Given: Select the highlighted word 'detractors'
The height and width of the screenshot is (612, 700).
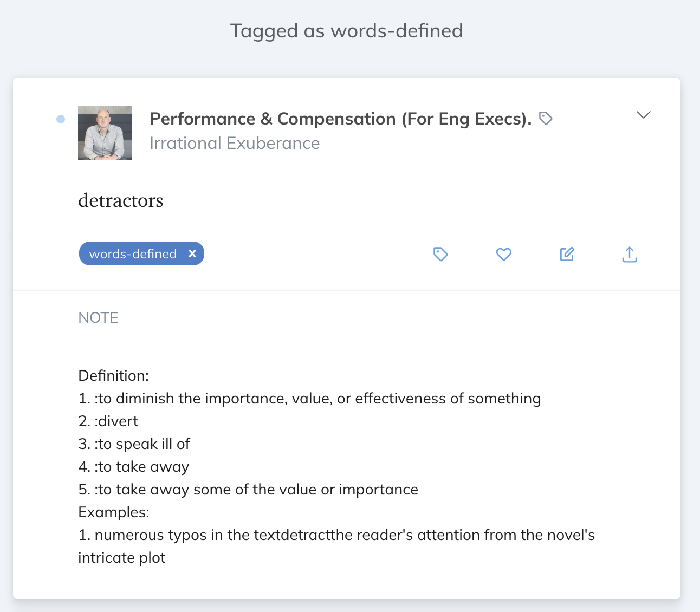Looking at the screenshot, I should click(121, 200).
